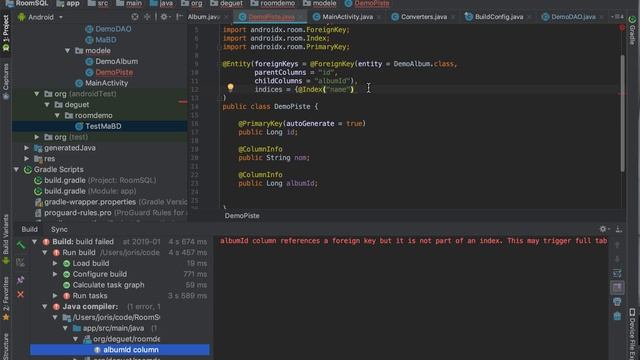Click the DemoPiste breadcrumb below the editor

coord(242,216)
